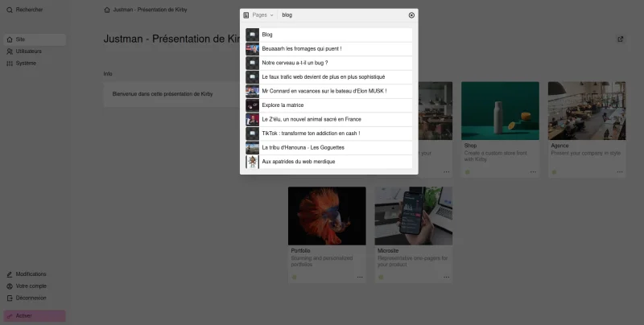Open the Agence page card image
The height and width of the screenshot is (325, 644).
tap(587, 111)
